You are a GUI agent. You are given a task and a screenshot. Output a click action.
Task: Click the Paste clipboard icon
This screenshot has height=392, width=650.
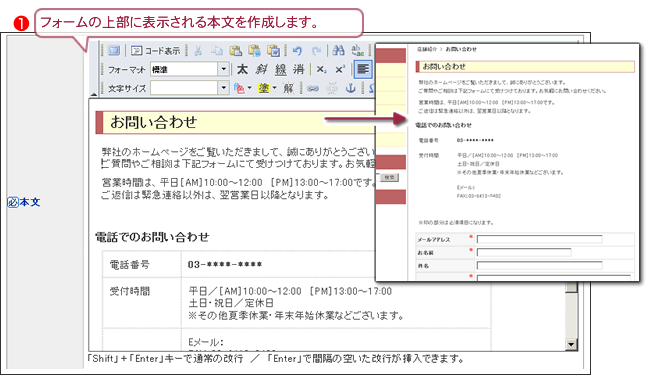(x=236, y=51)
